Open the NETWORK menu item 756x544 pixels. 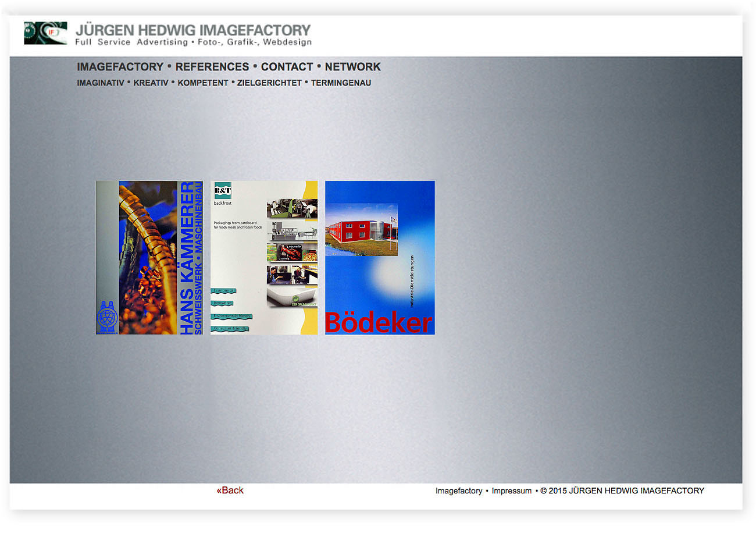352,67
